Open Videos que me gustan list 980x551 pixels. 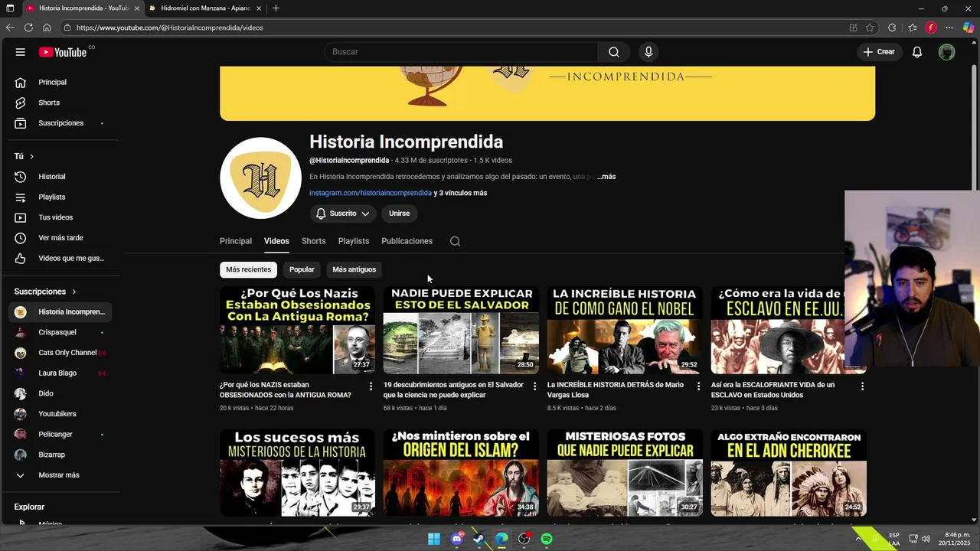pyautogui.click(x=60, y=259)
